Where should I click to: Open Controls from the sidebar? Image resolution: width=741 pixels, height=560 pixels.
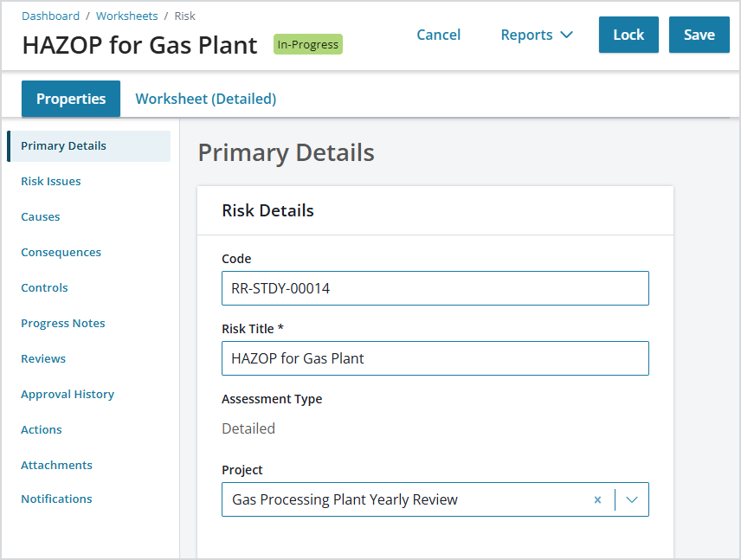pos(44,287)
